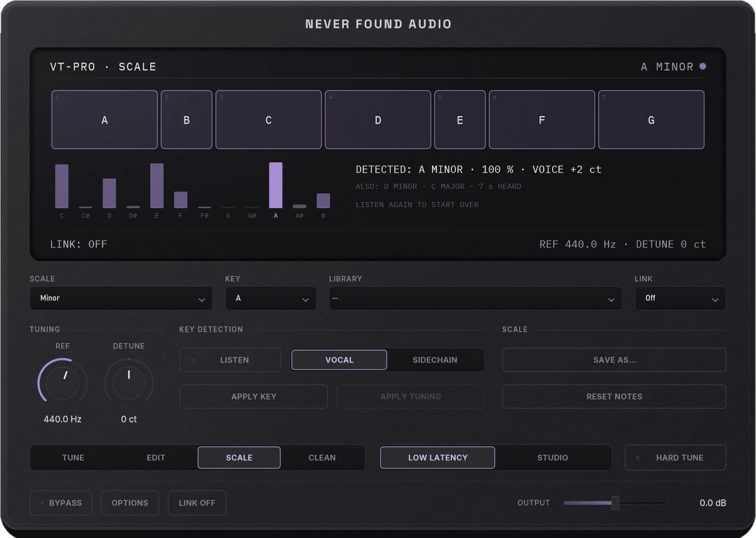The width and height of the screenshot is (756, 538).
Task: Click the DETUNE knob
Action: pyautogui.click(x=129, y=383)
